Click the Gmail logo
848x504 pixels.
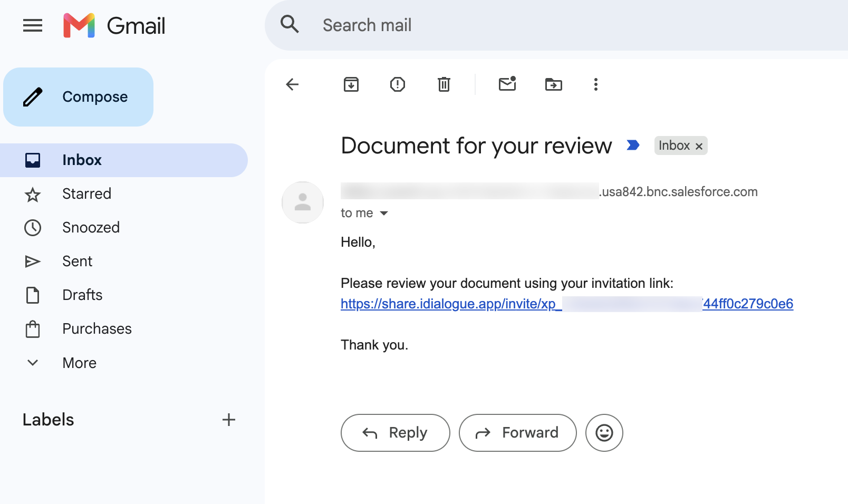point(114,25)
